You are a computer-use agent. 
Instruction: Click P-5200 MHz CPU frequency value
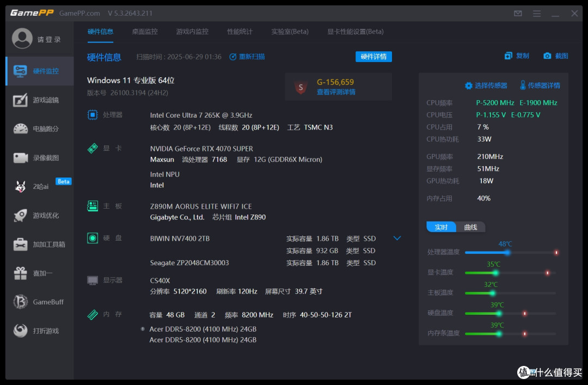click(x=495, y=103)
